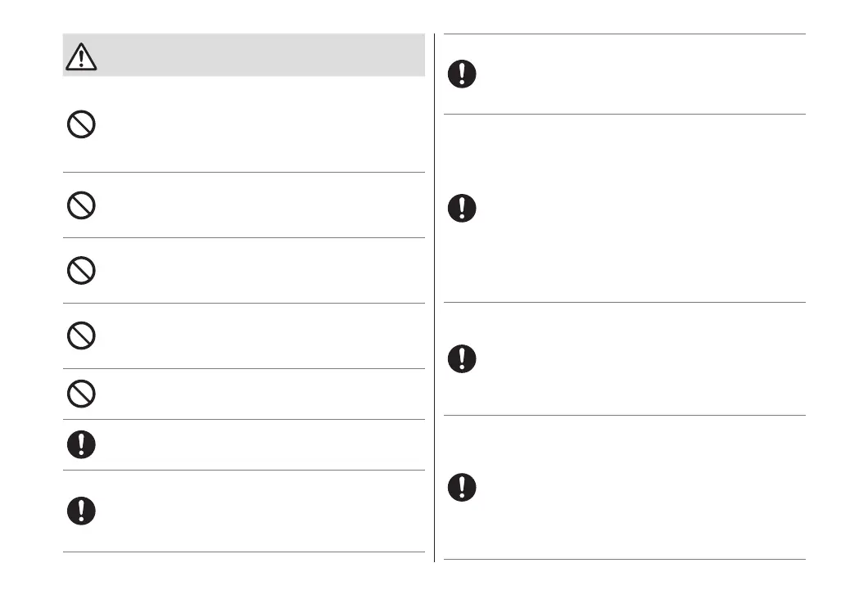The image size is (868, 599).
Task: Click the third exclamation icon in right column
Action: tap(462, 358)
